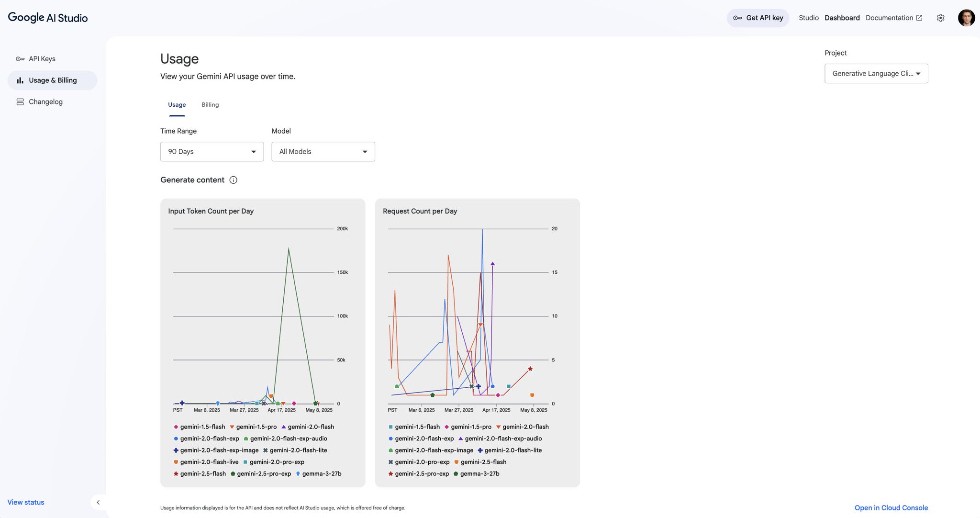This screenshot has height=518, width=980.
Task: Click the Get API key button
Action: (x=758, y=18)
